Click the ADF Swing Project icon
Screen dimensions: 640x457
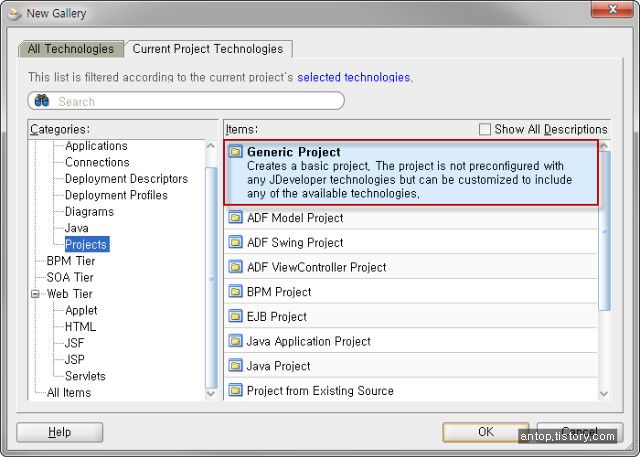(235, 242)
